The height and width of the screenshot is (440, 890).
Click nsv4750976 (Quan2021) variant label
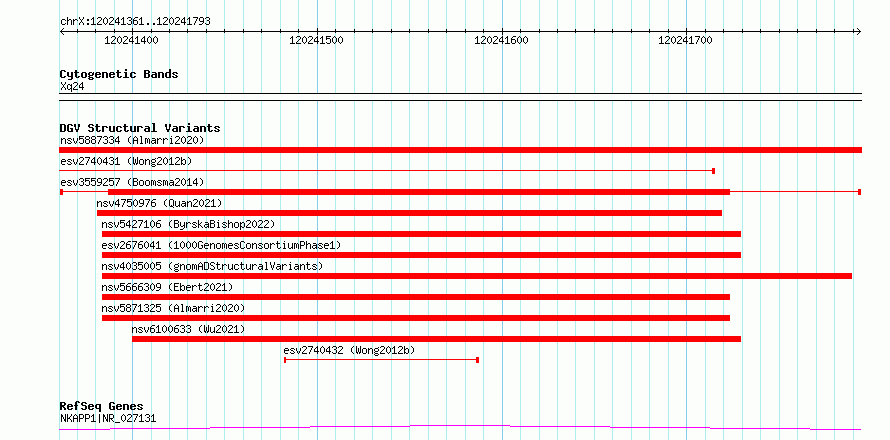click(159, 203)
